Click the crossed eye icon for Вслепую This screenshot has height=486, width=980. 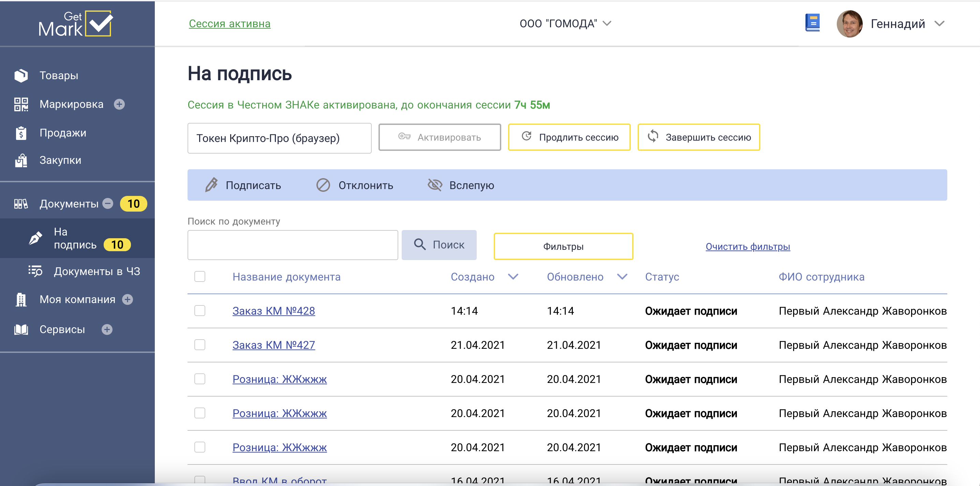click(x=435, y=185)
